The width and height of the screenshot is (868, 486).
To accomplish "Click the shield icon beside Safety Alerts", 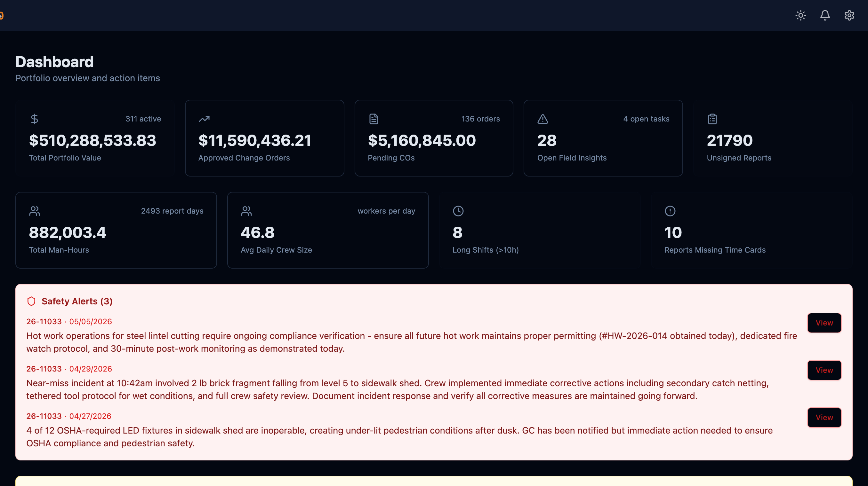I will click(31, 301).
